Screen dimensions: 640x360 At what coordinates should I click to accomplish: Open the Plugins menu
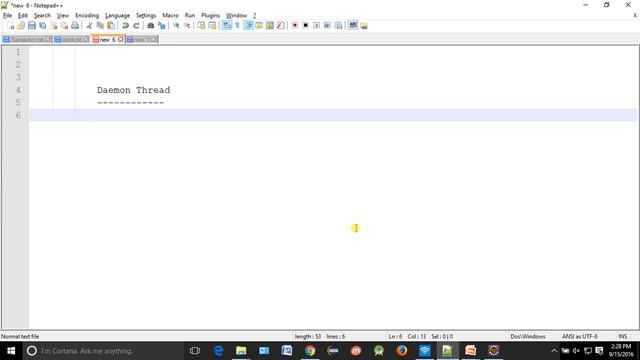click(210, 16)
